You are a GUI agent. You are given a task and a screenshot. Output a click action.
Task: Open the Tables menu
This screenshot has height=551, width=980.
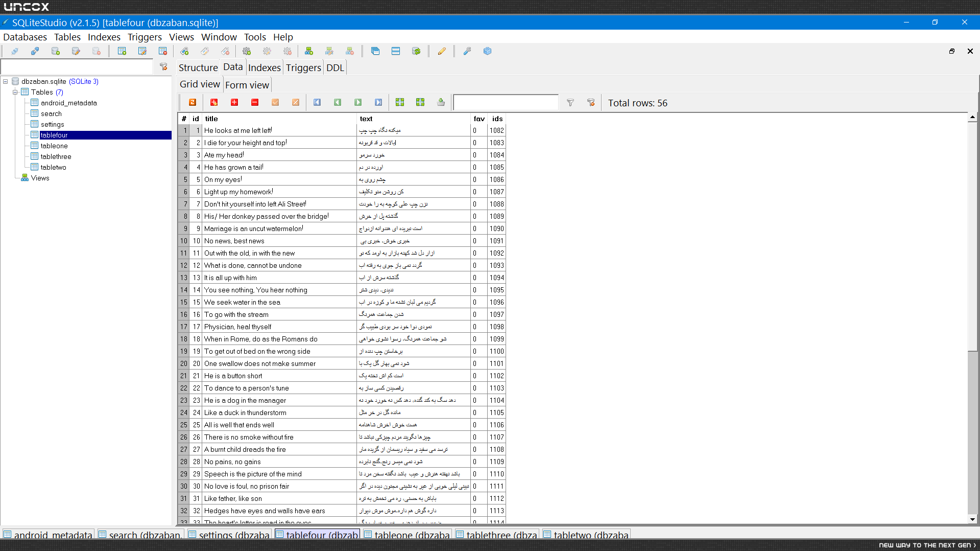click(x=67, y=37)
